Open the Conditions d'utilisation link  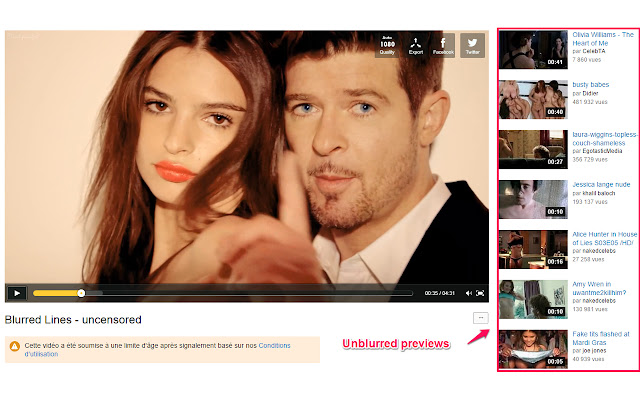tap(157, 349)
